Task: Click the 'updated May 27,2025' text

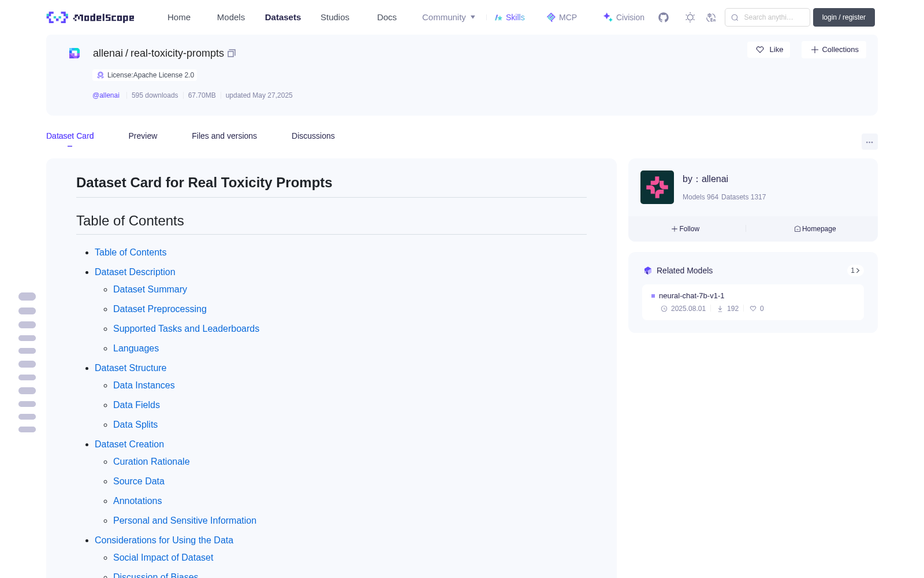Action: (x=259, y=95)
